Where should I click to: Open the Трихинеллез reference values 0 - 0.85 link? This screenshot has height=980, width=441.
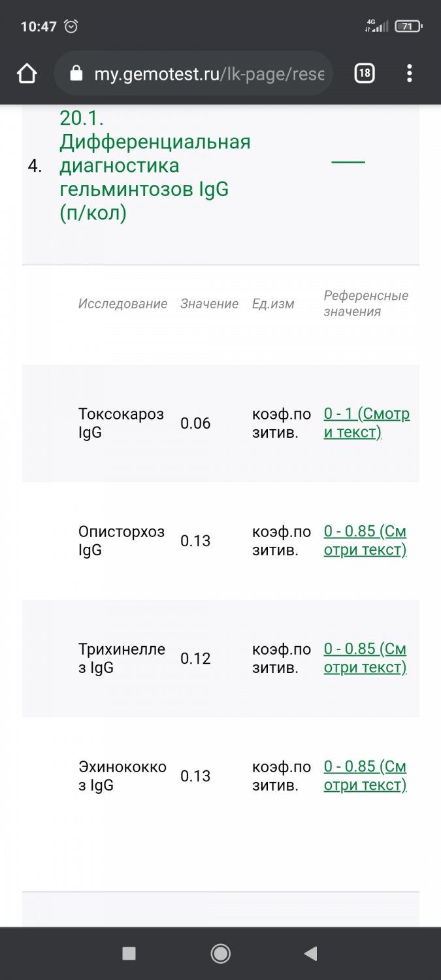[x=365, y=658]
